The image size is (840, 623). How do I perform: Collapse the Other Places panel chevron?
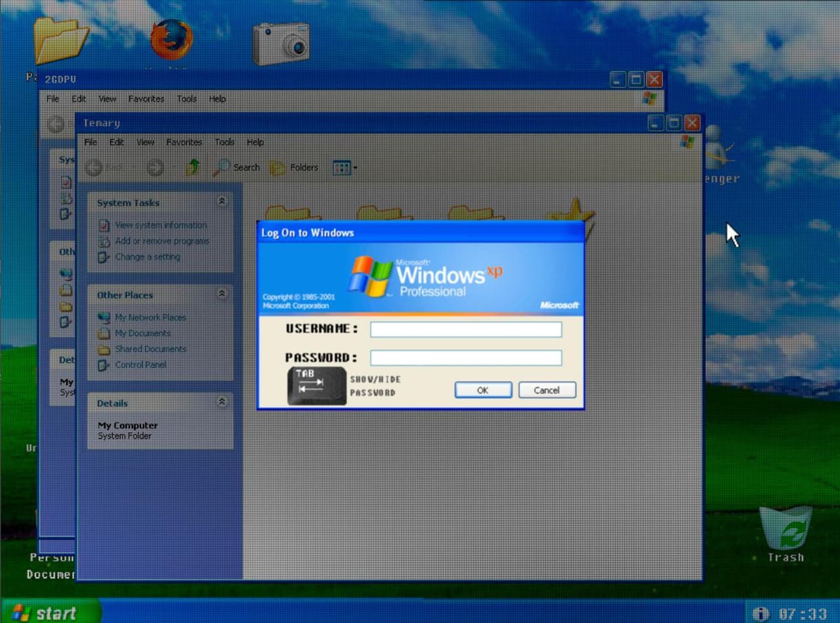pos(222,293)
